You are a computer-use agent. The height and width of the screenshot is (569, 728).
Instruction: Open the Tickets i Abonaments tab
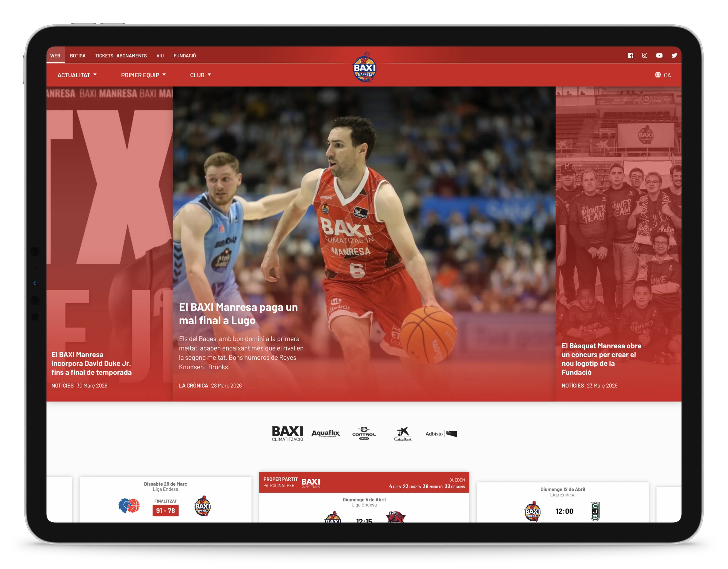(121, 56)
